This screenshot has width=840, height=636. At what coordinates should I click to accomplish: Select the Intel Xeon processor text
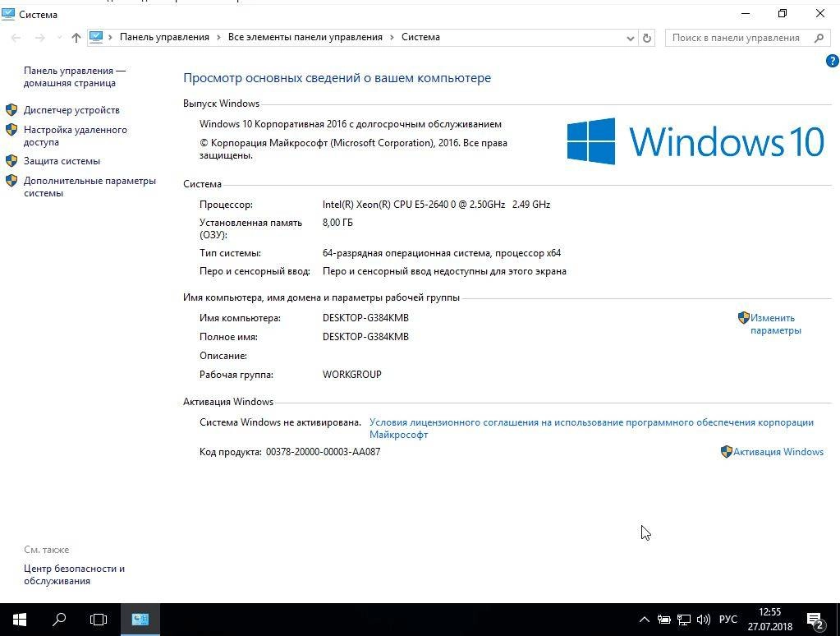436,205
